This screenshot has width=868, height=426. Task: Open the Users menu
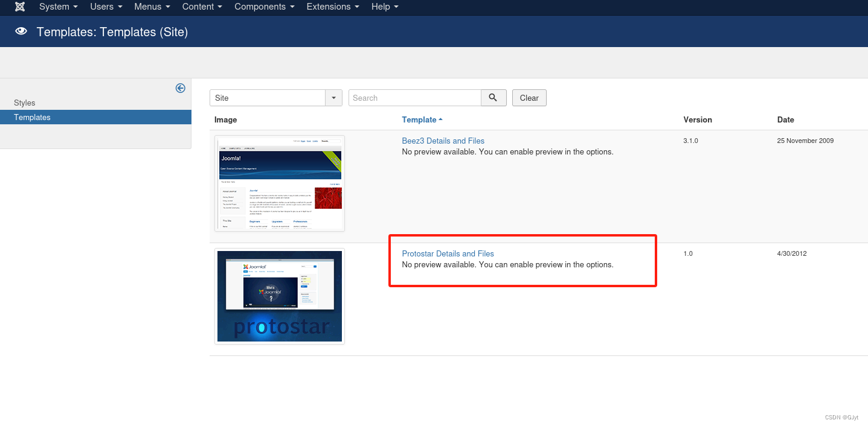pyautogui.click(x=106, y=7)
